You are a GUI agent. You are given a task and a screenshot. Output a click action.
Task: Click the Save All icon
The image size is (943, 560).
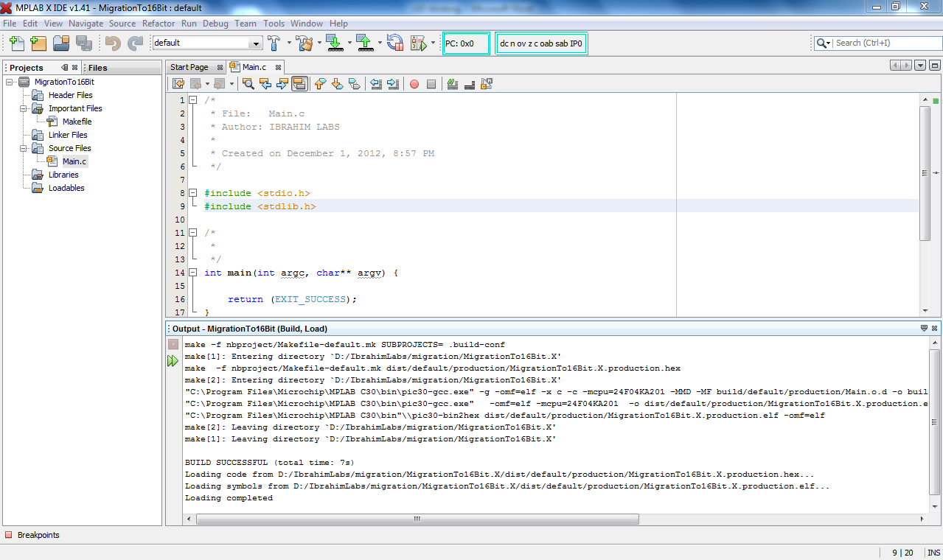pyautogui.click(x=85, y=43)
